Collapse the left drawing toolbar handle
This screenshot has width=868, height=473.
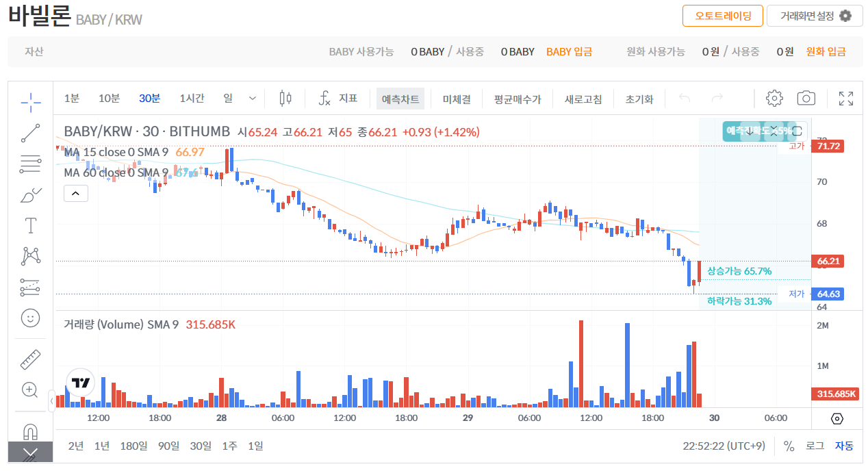pyautogui.click(x=51, y=401)
